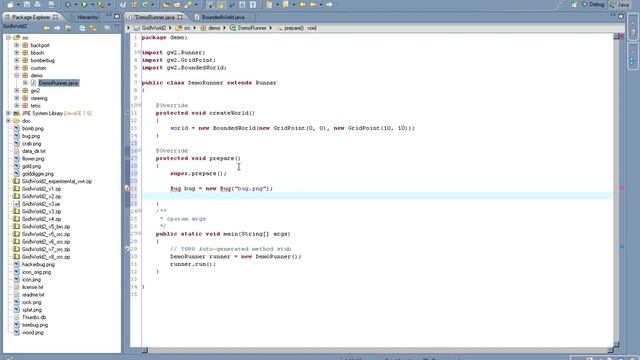
Task: Click Collapse All in Package Explorer
Action: pos(82,28)
